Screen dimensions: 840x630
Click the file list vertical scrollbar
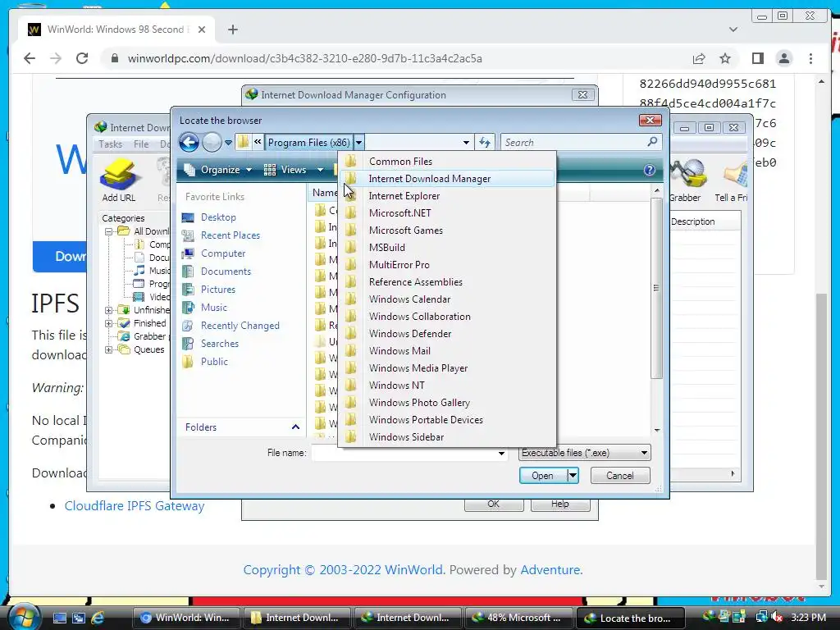(x=657, y=288)
